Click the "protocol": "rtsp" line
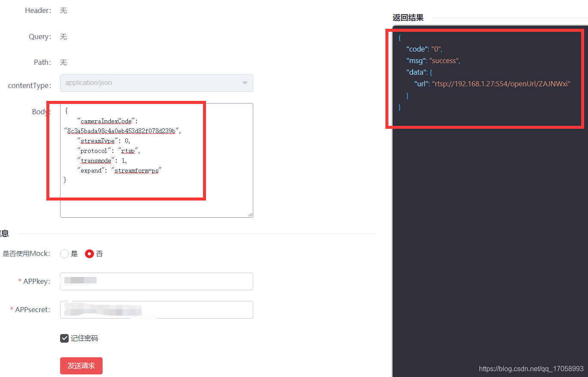Screen dimensions: 588x377 tap(109, 151)
